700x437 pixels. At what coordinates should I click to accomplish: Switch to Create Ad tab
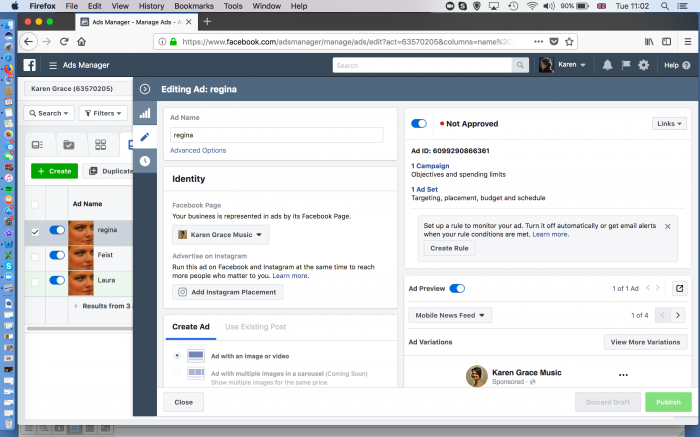pos(191,327)
